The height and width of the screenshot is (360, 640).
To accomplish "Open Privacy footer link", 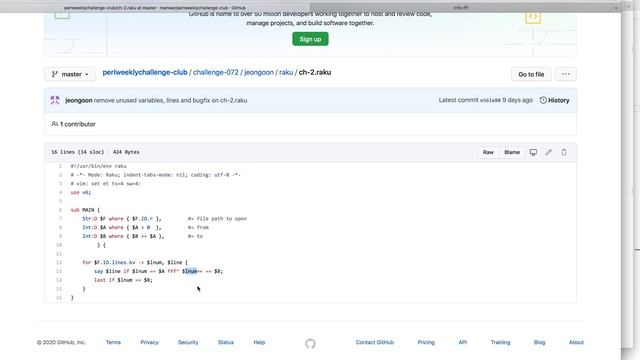I will (x=149, y=342).
